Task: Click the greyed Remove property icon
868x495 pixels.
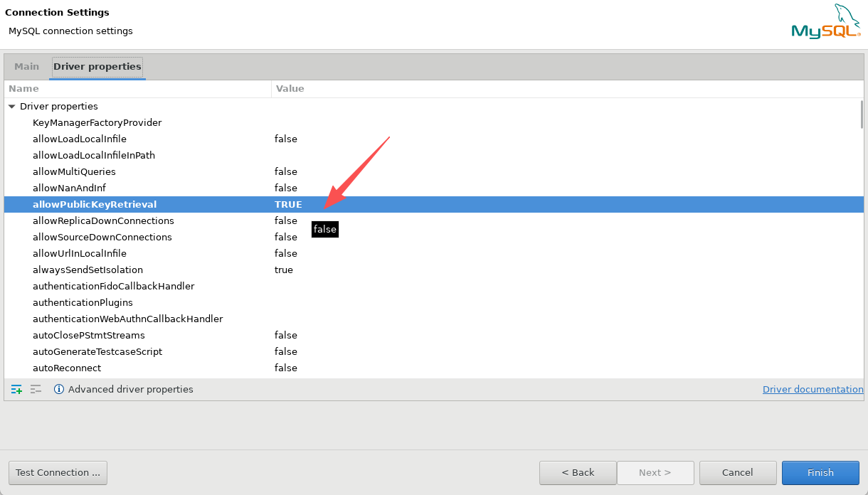Action: (36, 389)
